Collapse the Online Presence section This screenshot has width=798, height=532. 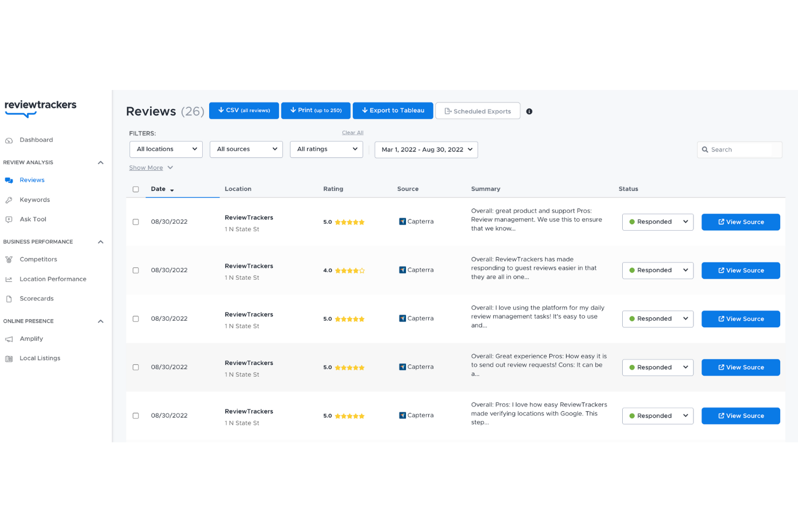coord(100,321)
